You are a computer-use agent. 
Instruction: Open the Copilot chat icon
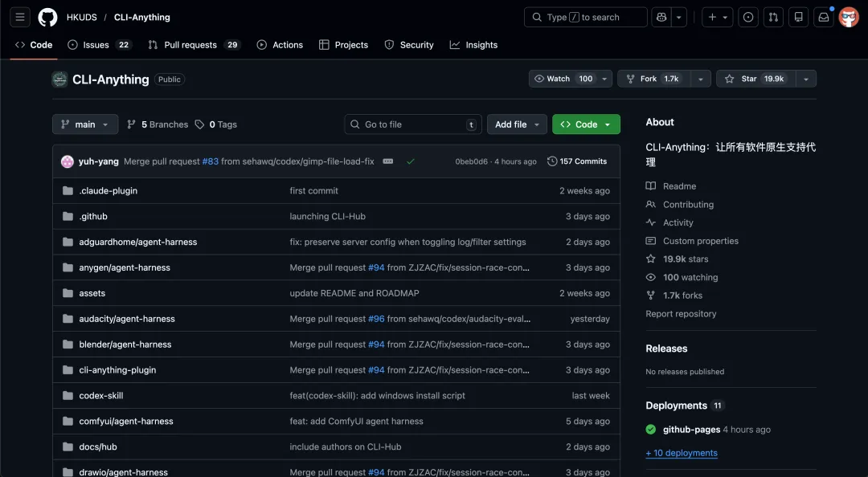[x=661, y=17]
